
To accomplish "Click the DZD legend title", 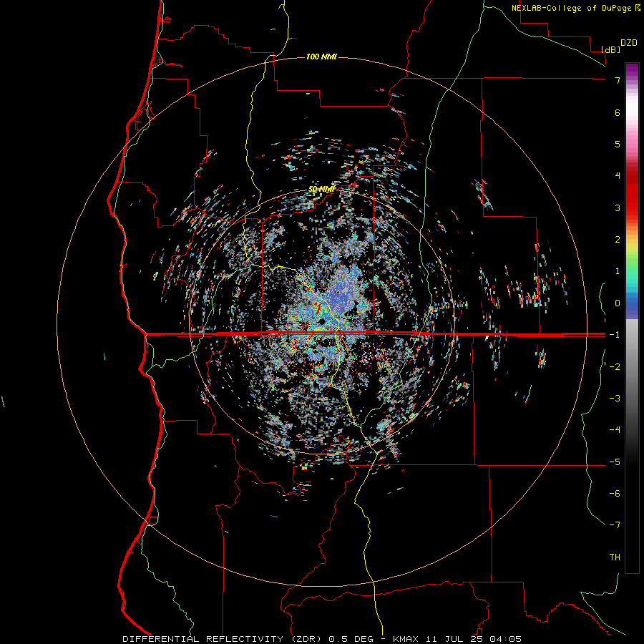I will pos(629,43).
